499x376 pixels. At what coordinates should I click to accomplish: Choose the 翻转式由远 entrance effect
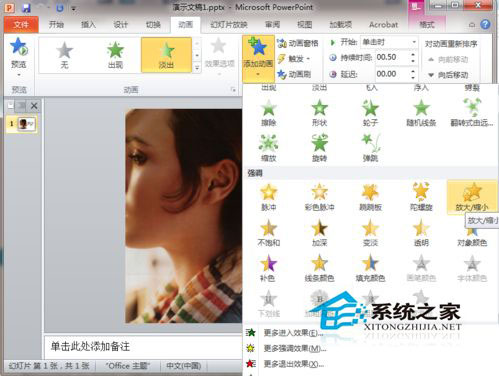pos(472,113)
